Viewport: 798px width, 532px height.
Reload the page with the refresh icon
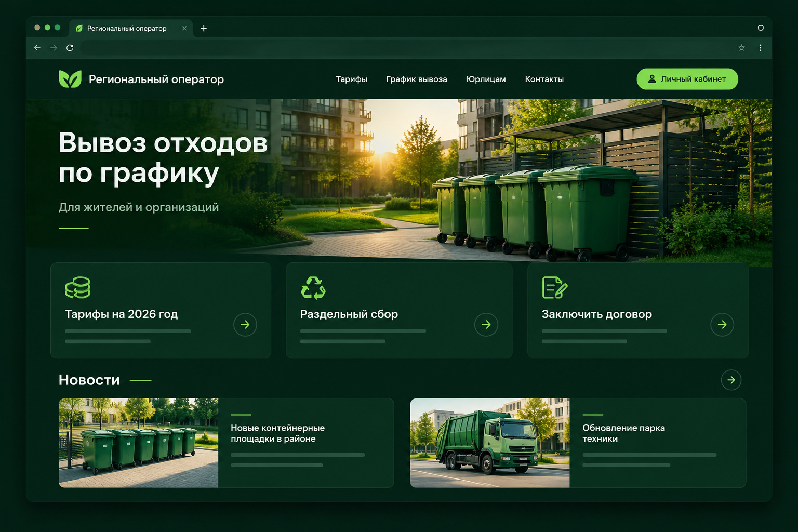tap(70, 48)
